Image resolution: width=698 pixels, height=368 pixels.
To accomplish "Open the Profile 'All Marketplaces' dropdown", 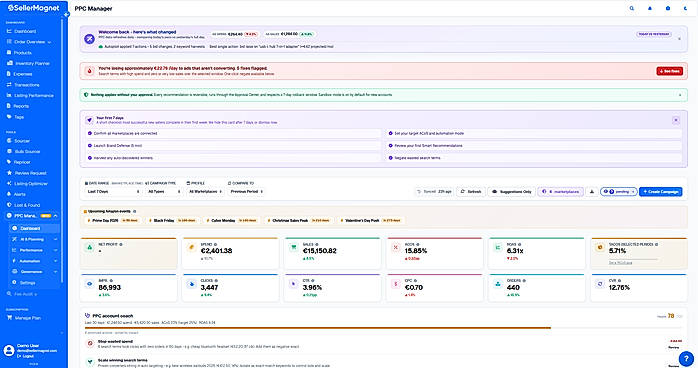I will 205,191.
